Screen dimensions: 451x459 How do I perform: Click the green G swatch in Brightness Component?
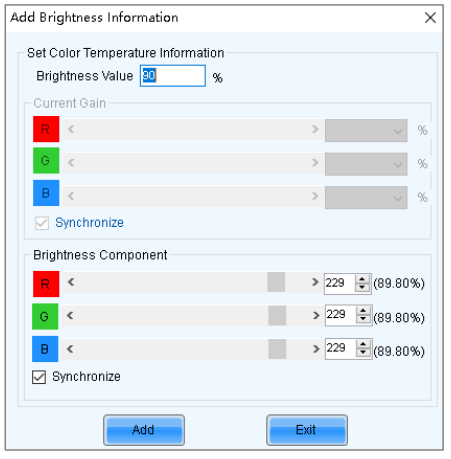click(x=45, y=316)
